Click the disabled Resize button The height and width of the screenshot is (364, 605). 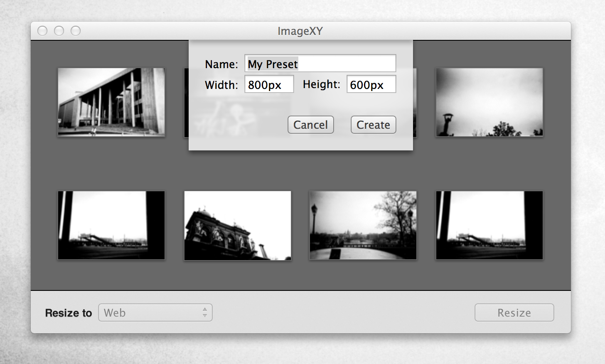point(514,312)
